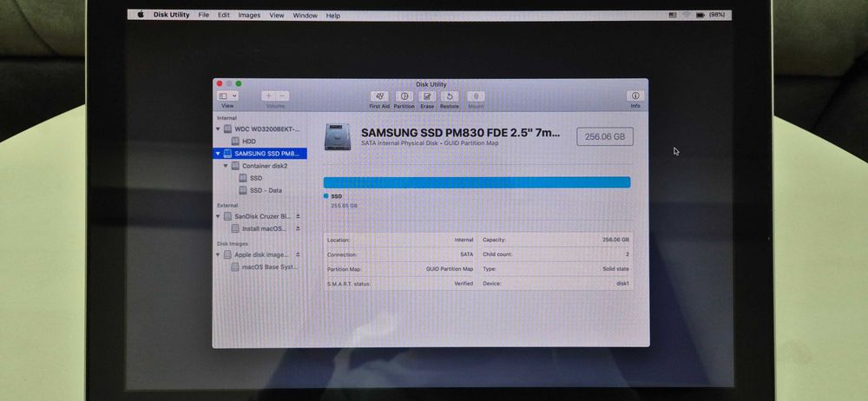This screenshot has width=868, height=401.
Task: Click the battery percentage (98%) text
Action: point(717,15)
